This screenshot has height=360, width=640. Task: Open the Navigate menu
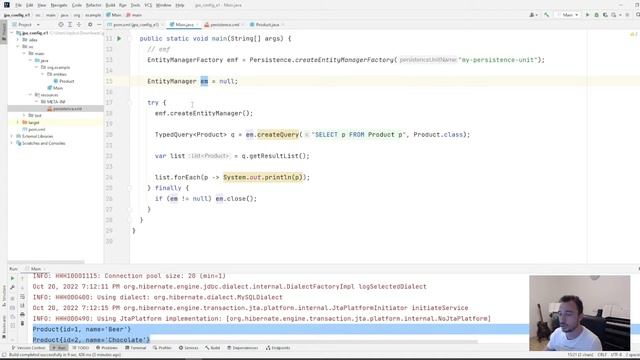[59, 5]
